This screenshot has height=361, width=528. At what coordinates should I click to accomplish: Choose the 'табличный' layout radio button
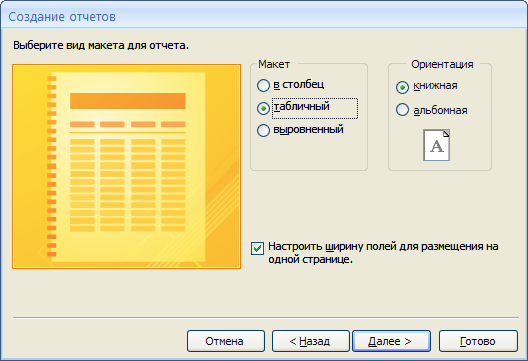tap(263, 108)
